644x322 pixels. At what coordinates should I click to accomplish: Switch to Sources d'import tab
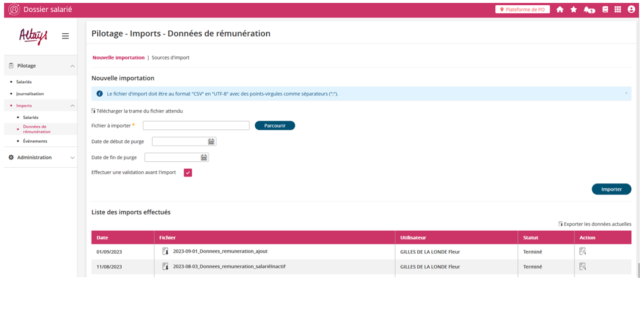[170, 58]
